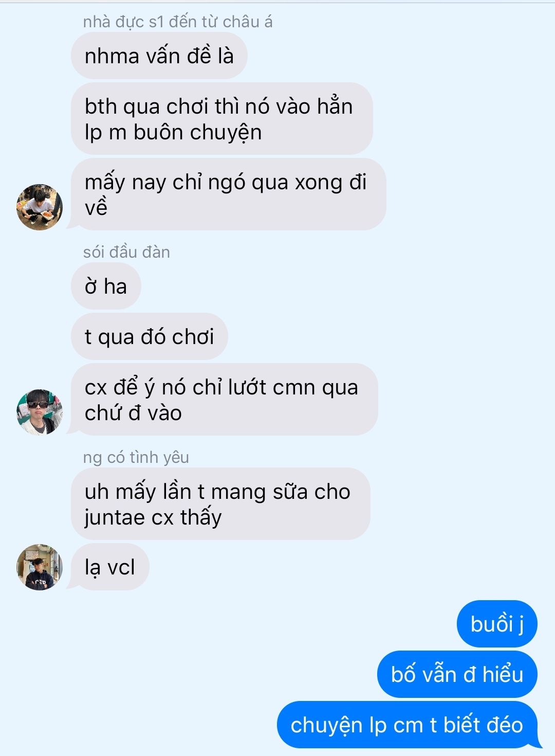Tap 'cx để ý nó chỉ lướt cmn qua' bubble
The image size is (555, 756).
225,400
